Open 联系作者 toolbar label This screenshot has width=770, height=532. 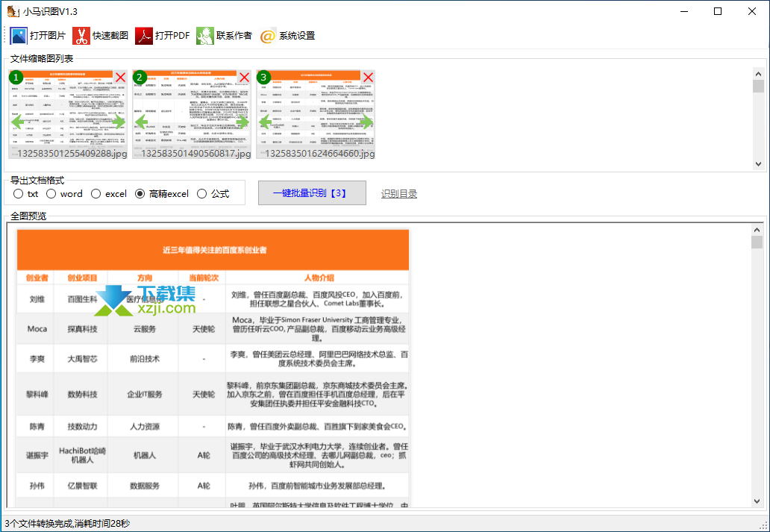coord(234,36)
